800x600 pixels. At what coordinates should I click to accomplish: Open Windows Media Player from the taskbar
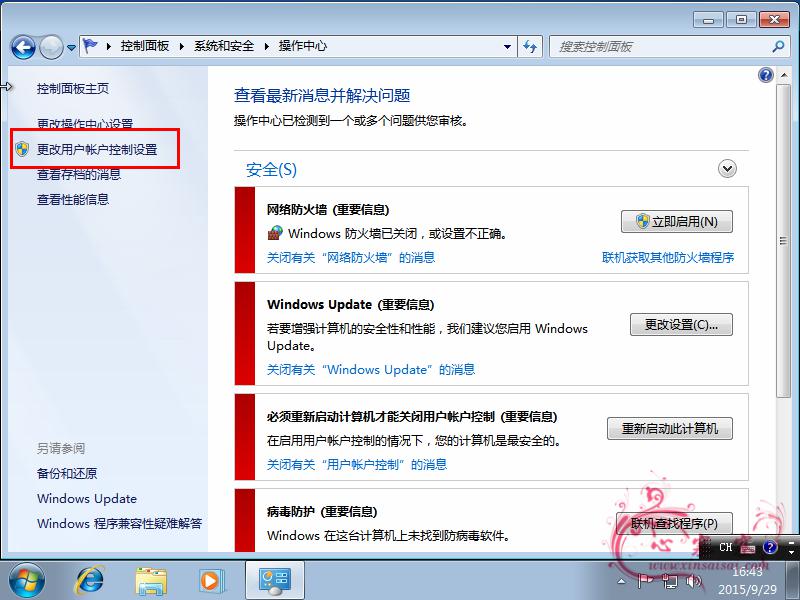tap(212, 578)
